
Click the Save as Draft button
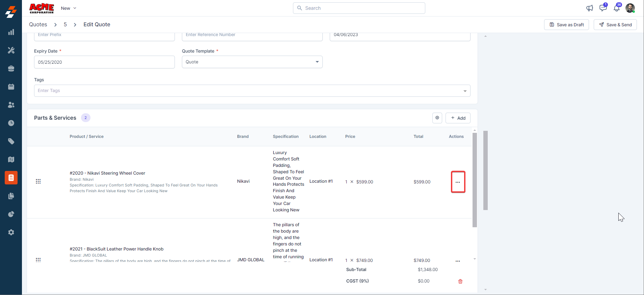tap(566, 25)
